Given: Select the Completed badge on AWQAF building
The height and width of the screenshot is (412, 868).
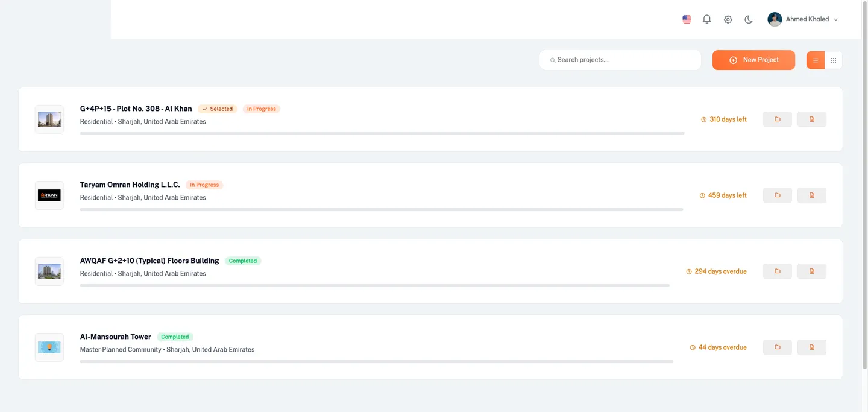Looking at the screenshot, I should (x=243, y=261).
